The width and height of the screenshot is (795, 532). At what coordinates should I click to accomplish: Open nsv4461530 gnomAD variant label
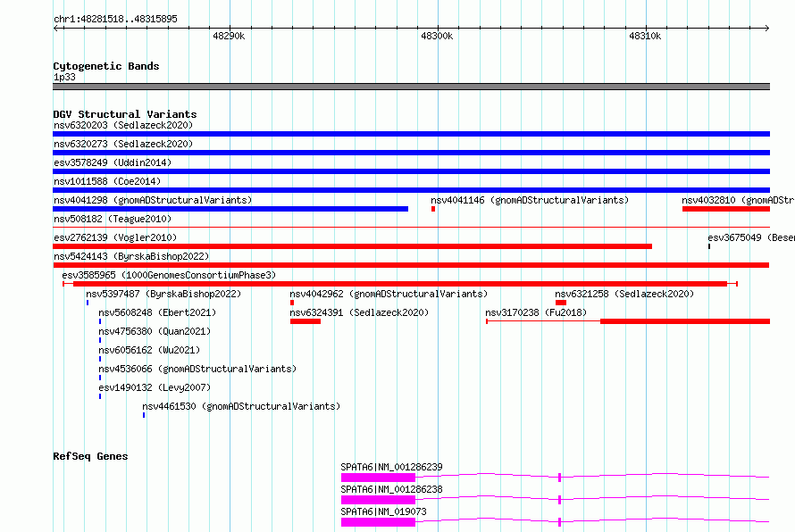click(x=241, y=406)
